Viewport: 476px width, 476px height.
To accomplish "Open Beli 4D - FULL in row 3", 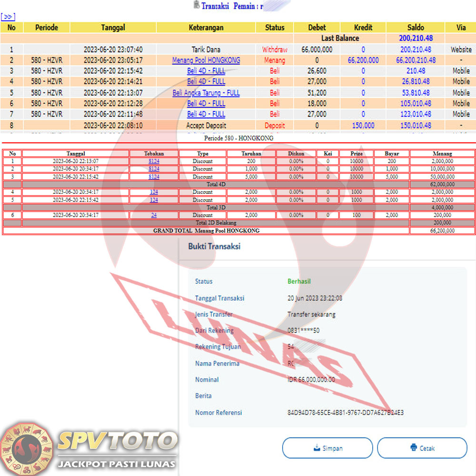I will [x=206, y=71].
